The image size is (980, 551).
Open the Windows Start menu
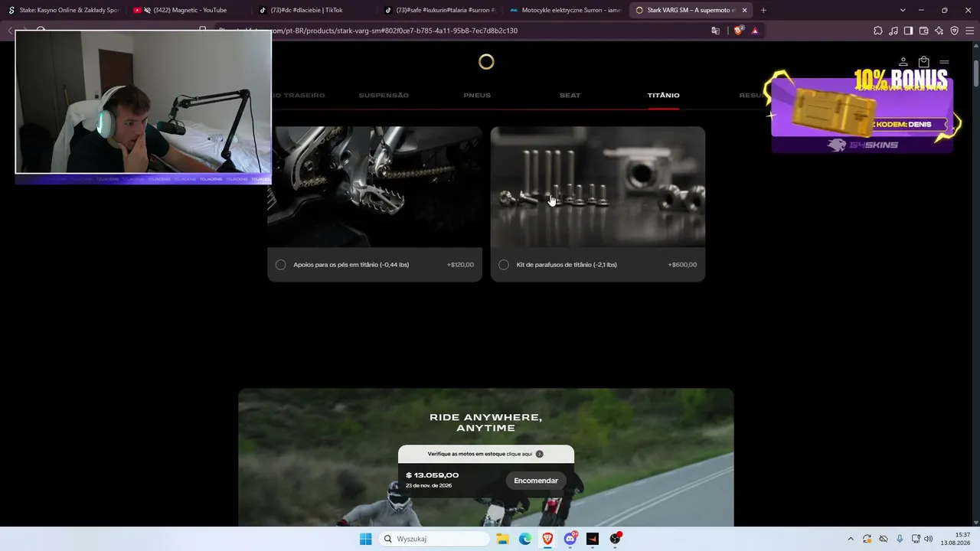[366, 539]
